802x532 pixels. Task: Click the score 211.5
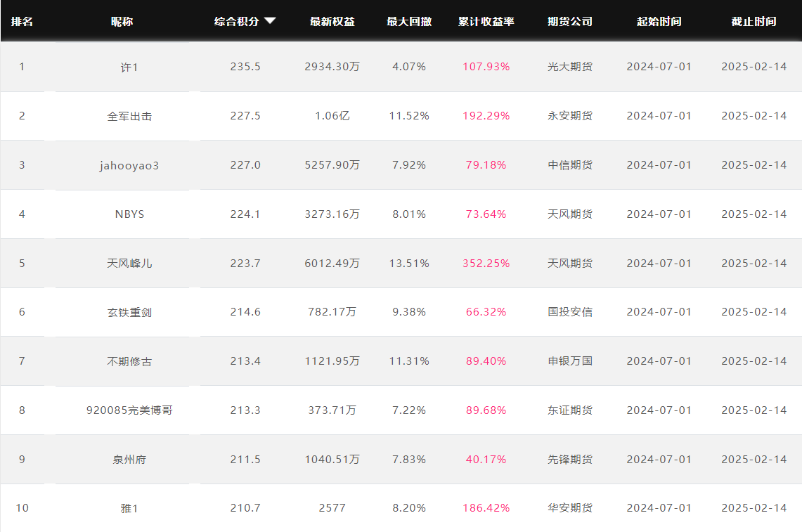pos(245,459)
